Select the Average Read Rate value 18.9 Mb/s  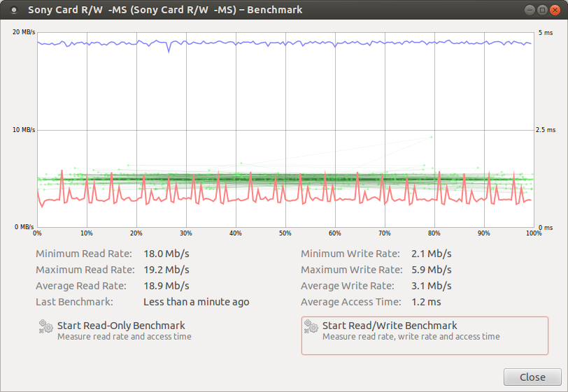click(x=166, y=286)
